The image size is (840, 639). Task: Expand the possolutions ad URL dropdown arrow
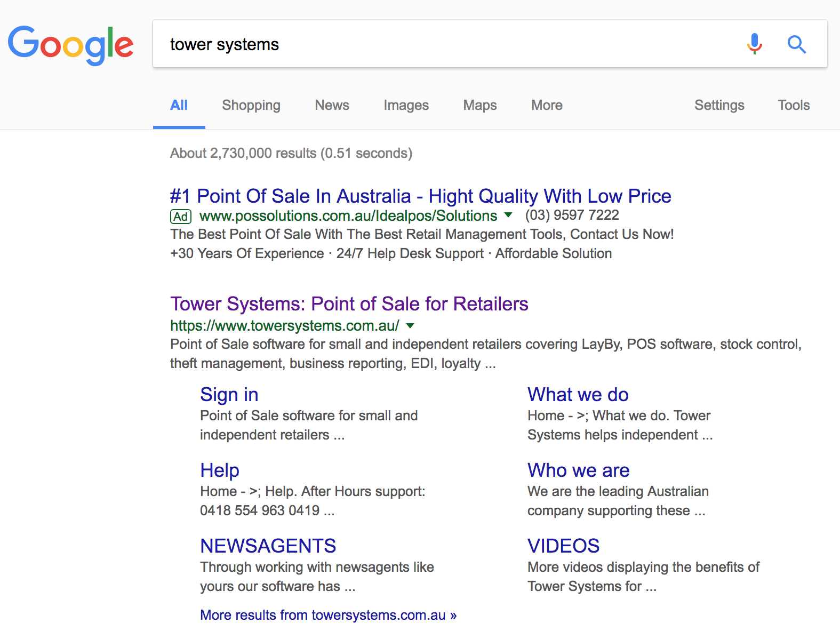(508, 215)
